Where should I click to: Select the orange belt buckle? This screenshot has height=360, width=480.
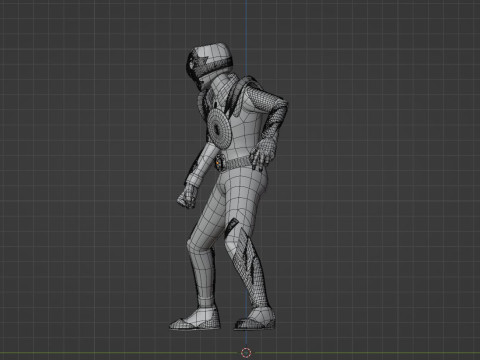218,163
